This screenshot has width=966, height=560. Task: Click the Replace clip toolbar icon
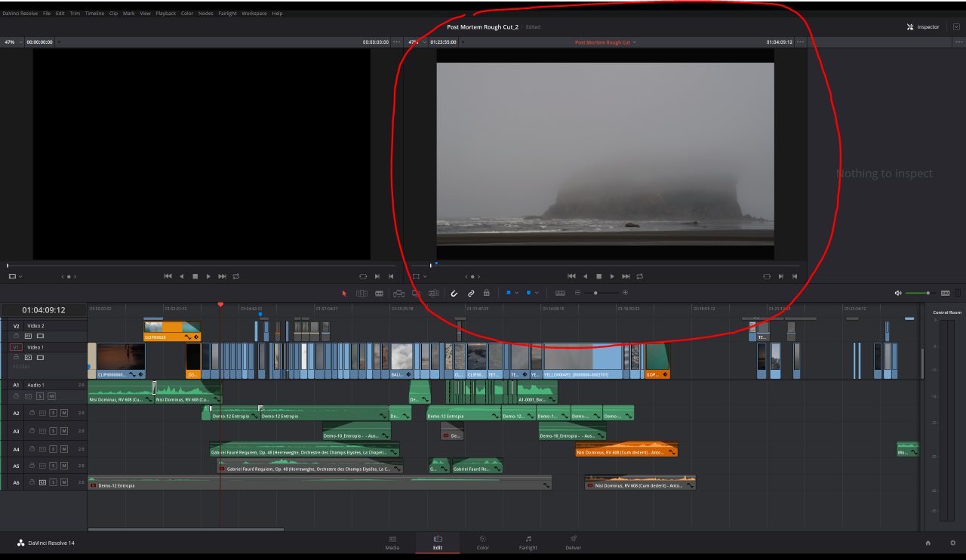point(433,293)
